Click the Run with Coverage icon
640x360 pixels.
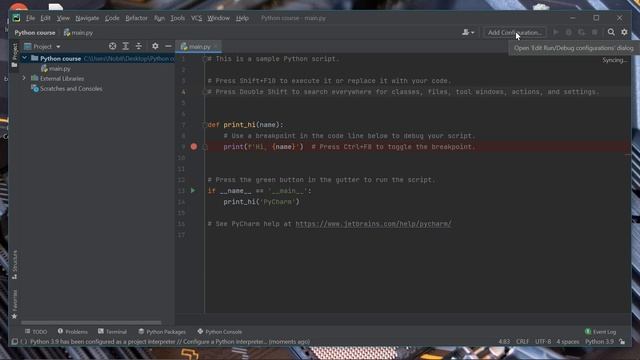(582, 32)
